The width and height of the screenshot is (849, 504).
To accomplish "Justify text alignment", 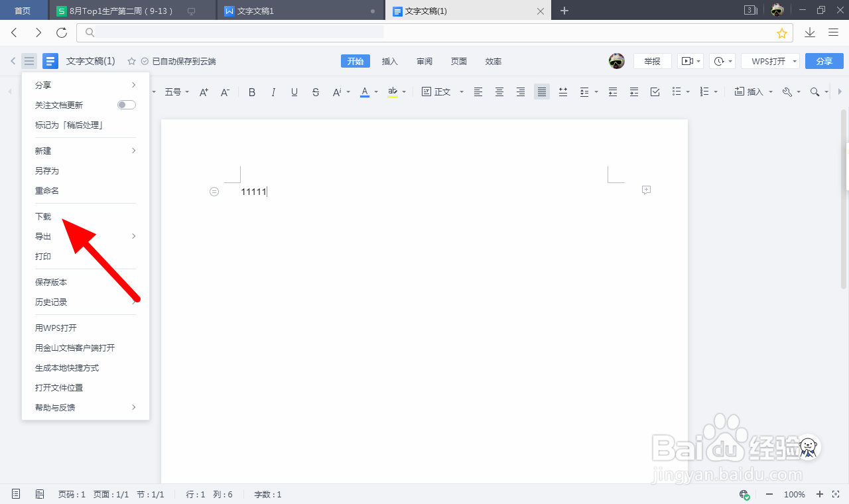I will (542, 92).
